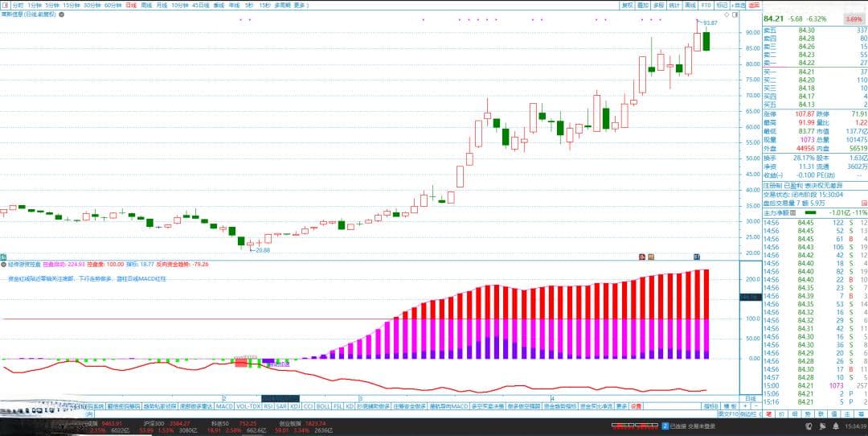Click the blue marker icon on the chart bottom
The height and width of the screenshot is (436, 868).
pos(697,257)
